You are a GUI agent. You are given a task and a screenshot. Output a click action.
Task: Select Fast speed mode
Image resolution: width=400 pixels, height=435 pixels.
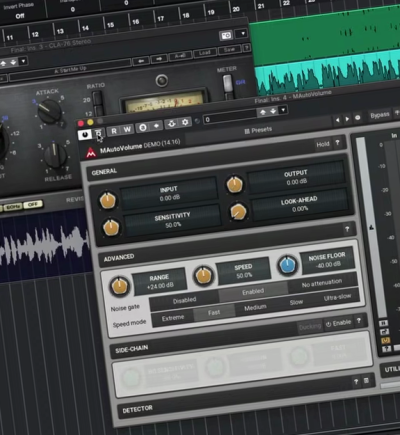[x=214, y=313]
